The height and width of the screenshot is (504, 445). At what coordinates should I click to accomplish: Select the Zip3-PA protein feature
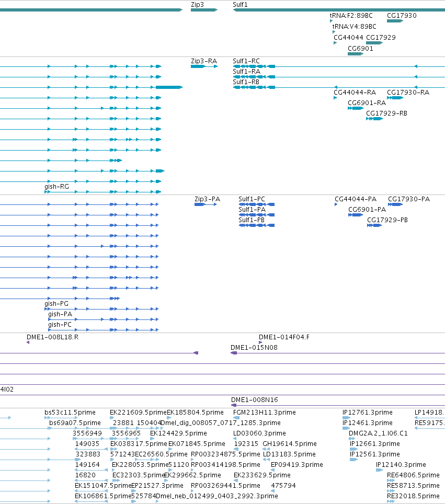point(206,204)
